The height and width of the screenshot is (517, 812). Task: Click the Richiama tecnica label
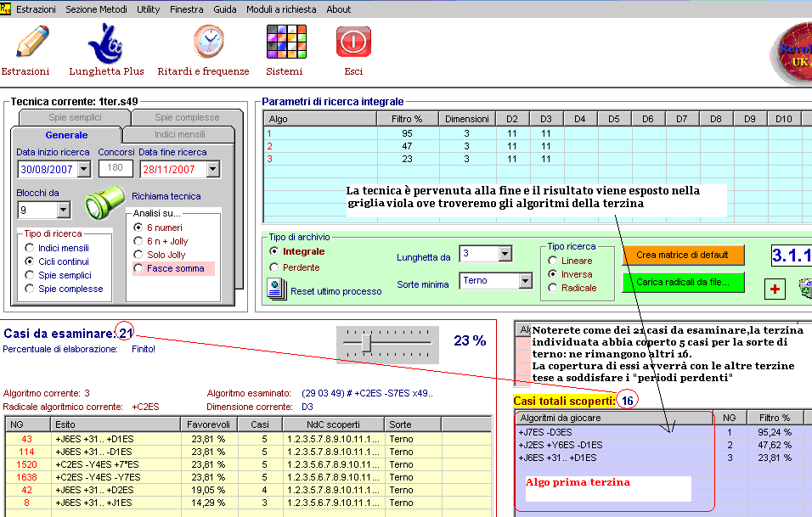166,196
